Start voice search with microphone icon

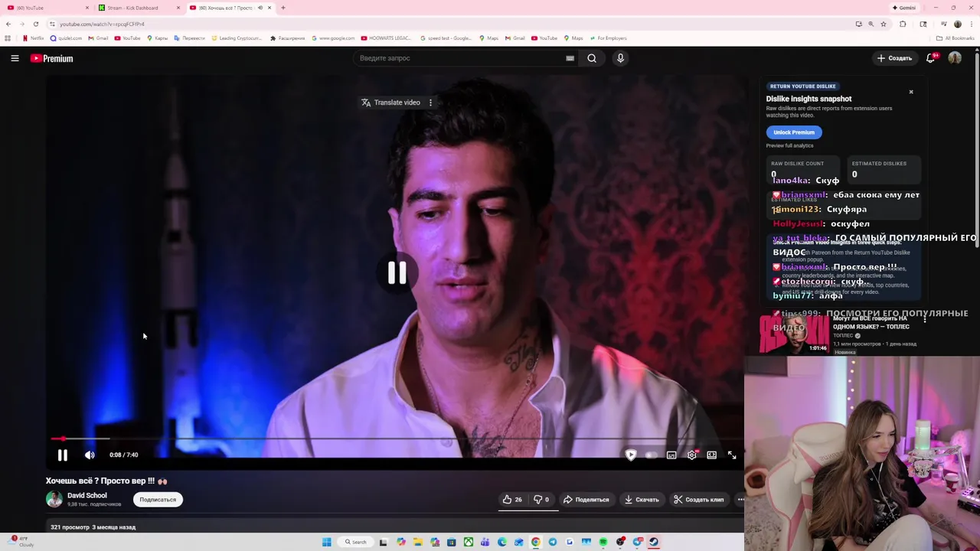pos(620,58)
